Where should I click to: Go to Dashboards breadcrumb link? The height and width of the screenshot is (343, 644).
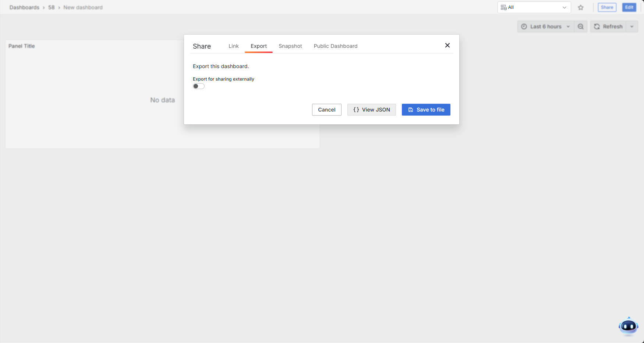pyautogui.click(x=24, y=7)
